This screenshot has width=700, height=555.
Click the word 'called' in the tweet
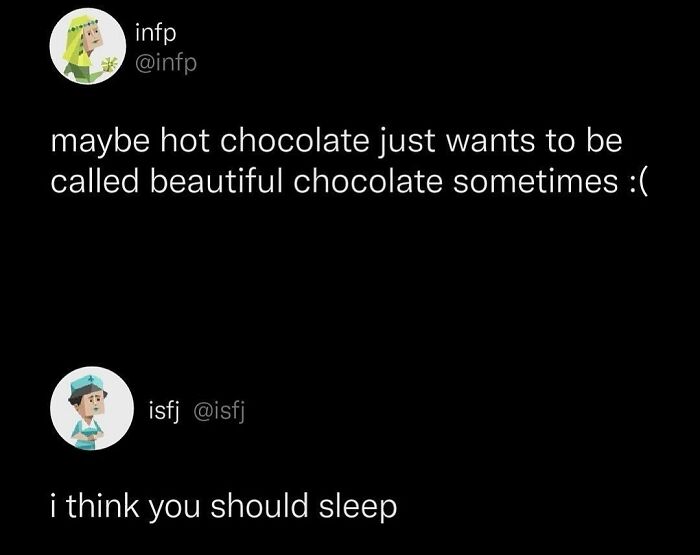pyautogui.click(x=96, y=180)
